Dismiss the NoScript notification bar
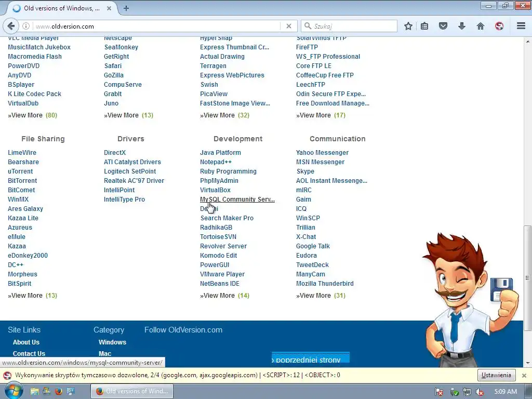 pyautogui.click(x=524, y=375)
